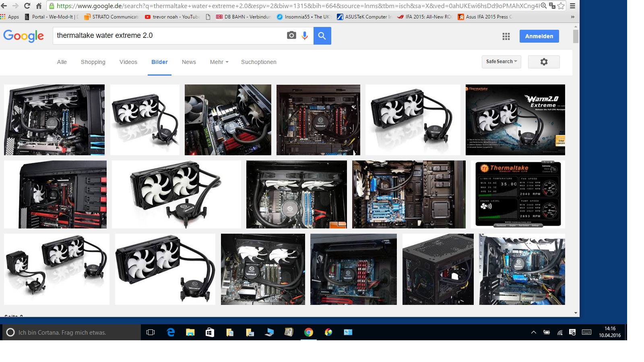Click the search by image camera icon
The image size is (644, 362).
291,35
